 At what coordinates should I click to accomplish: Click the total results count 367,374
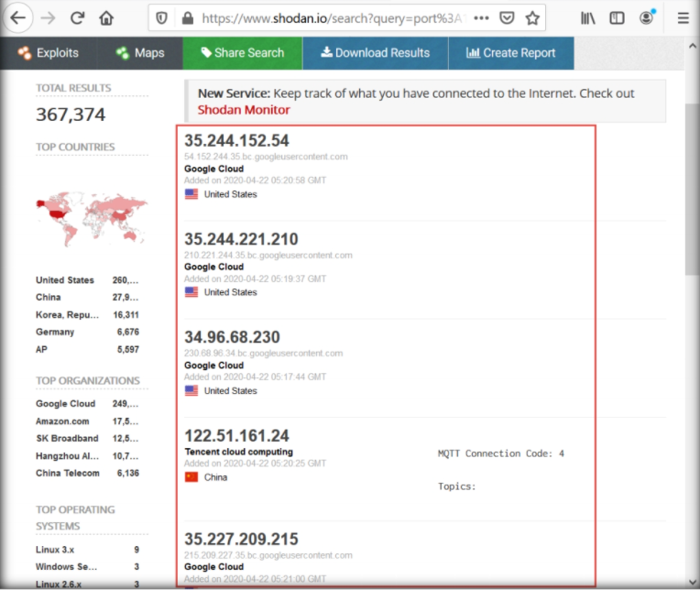click(x=71, y=115)
